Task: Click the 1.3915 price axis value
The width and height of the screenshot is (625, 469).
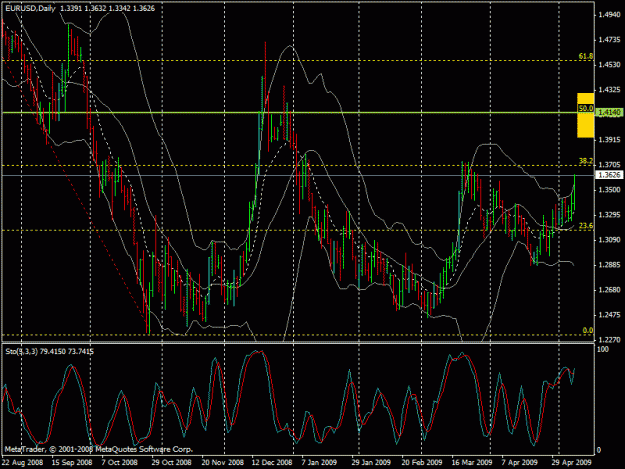Action: [x=609, y=140]
